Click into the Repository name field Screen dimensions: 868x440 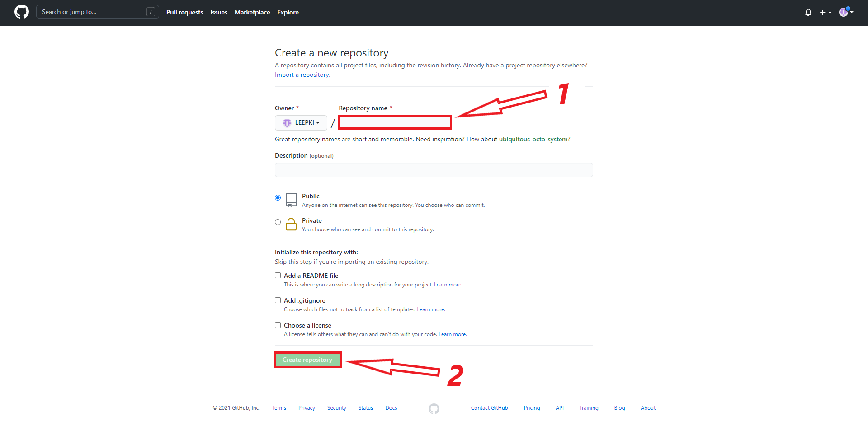pyautogui.click(x=395, y=122)
